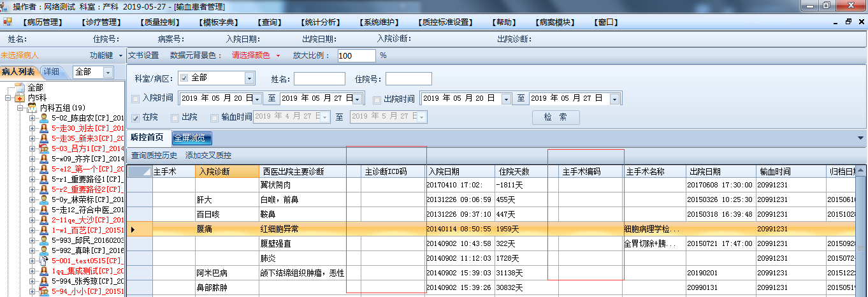Click patient icon of 5-走35_新来3

tap(45, 138)
